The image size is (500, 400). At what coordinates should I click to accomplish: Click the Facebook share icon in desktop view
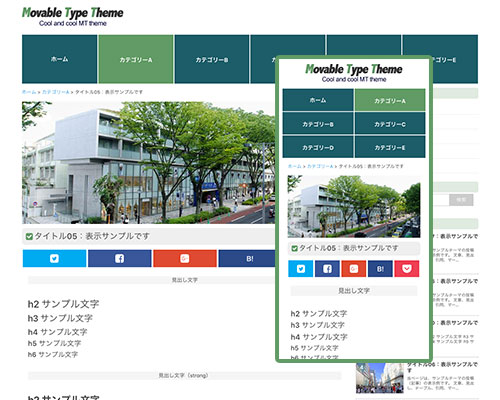(x=119, y=259)
